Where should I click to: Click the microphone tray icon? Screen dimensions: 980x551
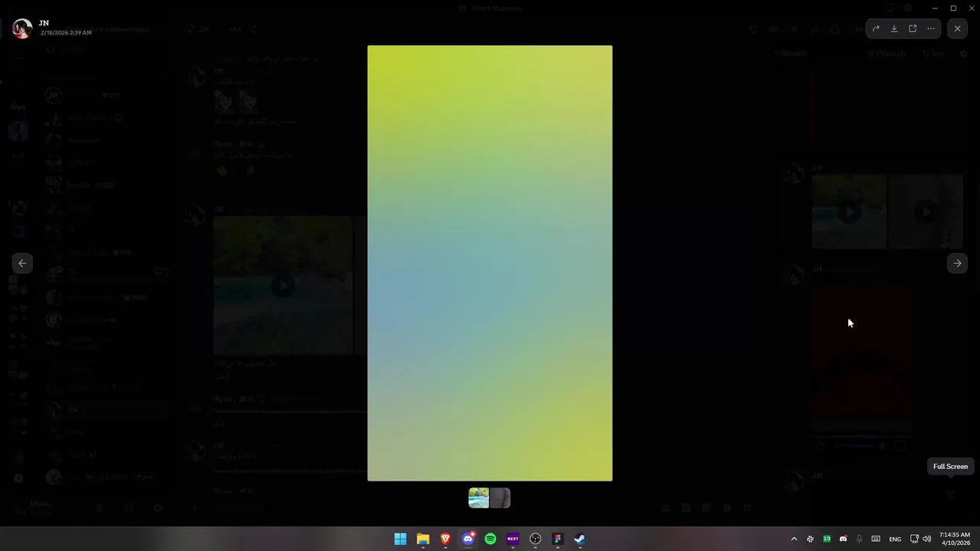(859, 539)
